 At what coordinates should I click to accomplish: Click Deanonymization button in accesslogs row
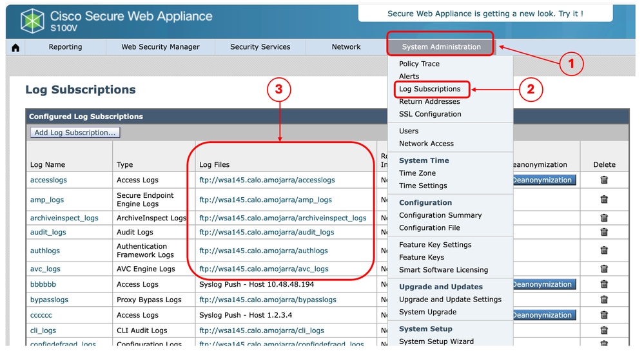tap(544, 180)
